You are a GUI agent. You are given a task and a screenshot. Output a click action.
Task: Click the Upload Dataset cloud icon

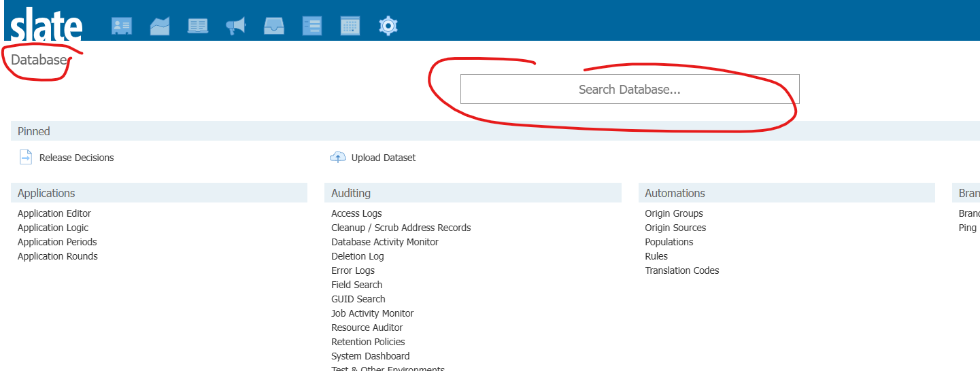pos(337,158)
